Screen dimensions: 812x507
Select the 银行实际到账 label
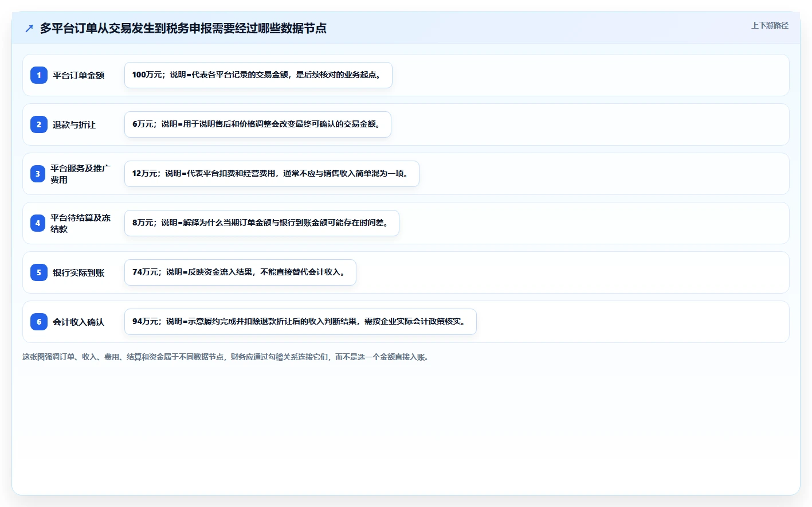pos(79,272)
